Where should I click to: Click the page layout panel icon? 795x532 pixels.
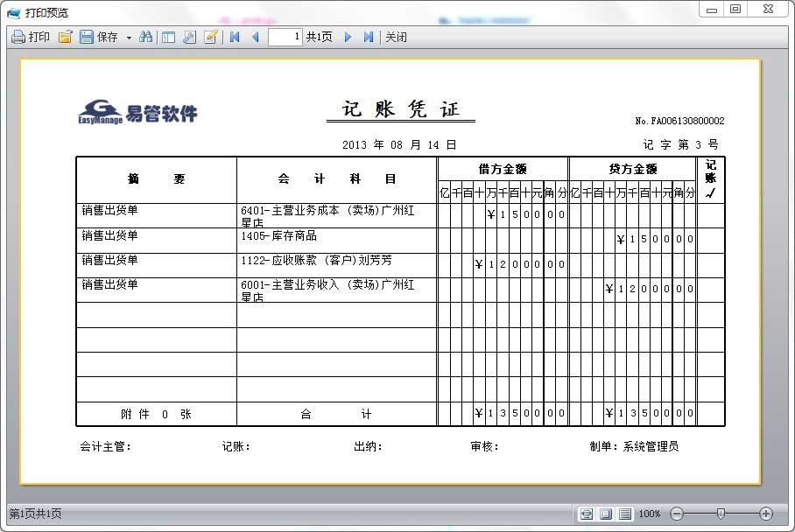pos(168,37)
